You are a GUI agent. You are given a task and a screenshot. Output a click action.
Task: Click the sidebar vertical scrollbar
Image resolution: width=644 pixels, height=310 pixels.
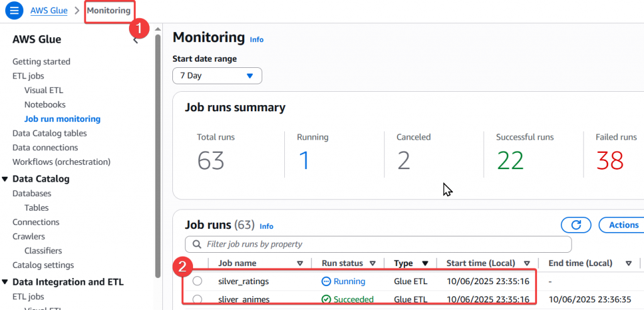tap(158, 156)
